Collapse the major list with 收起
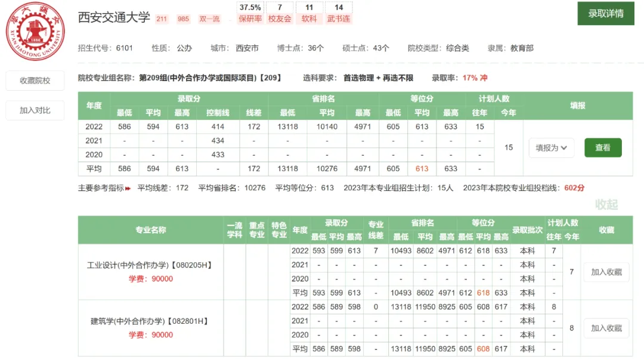The image size is (644, 359). click(x=606, y=205)
